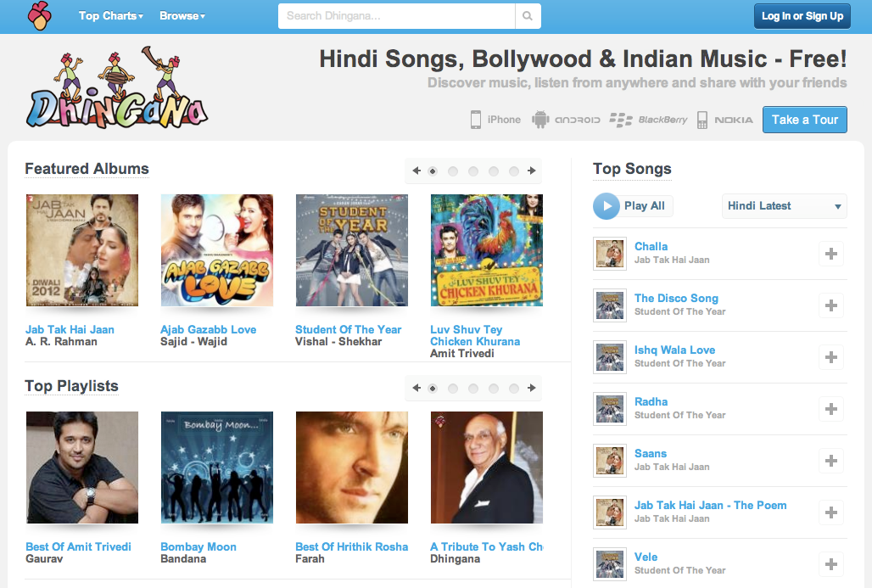Add Challa song using plus icon
This screenshot has height=588, width=872.
point(831,254)
